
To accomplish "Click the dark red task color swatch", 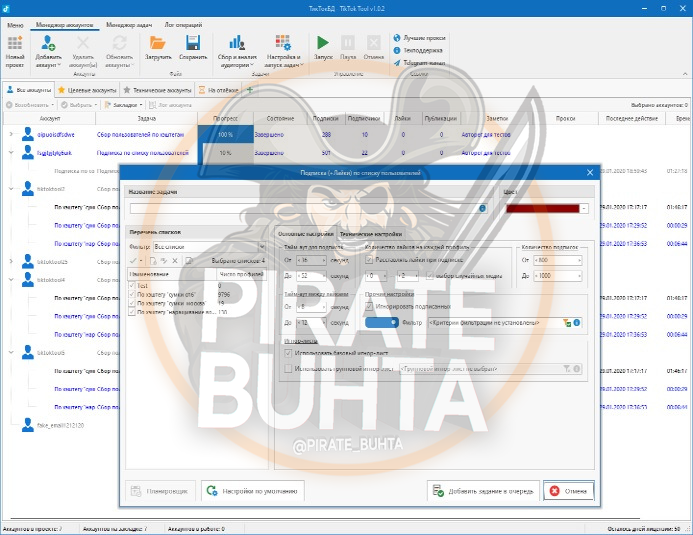I will click(x=542, y=209).
